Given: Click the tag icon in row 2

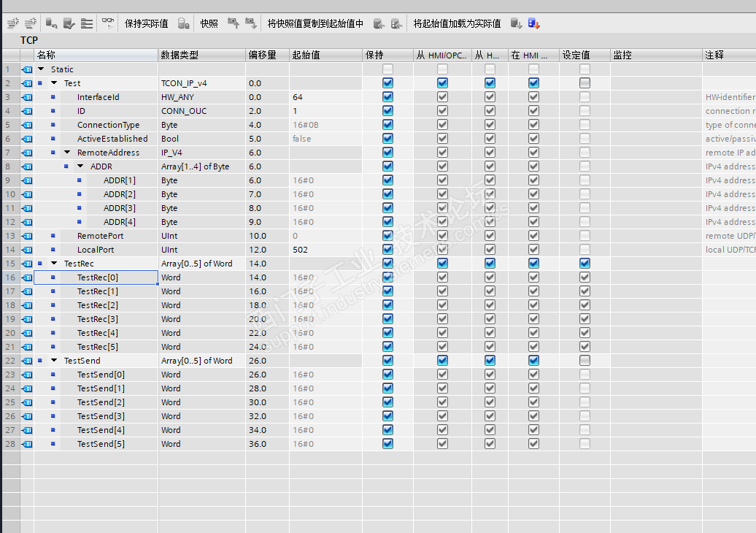Looking at the screenshot, I should [x=27, y=83].
